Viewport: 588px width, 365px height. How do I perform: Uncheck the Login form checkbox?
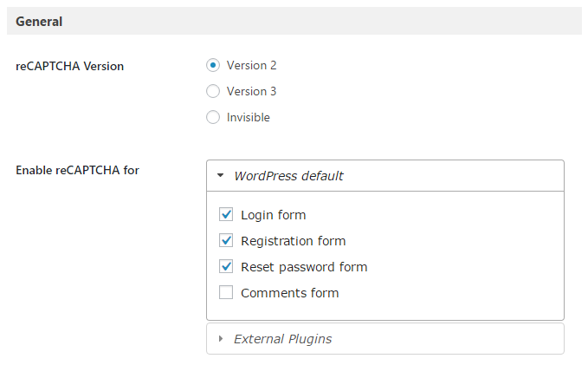226,214
